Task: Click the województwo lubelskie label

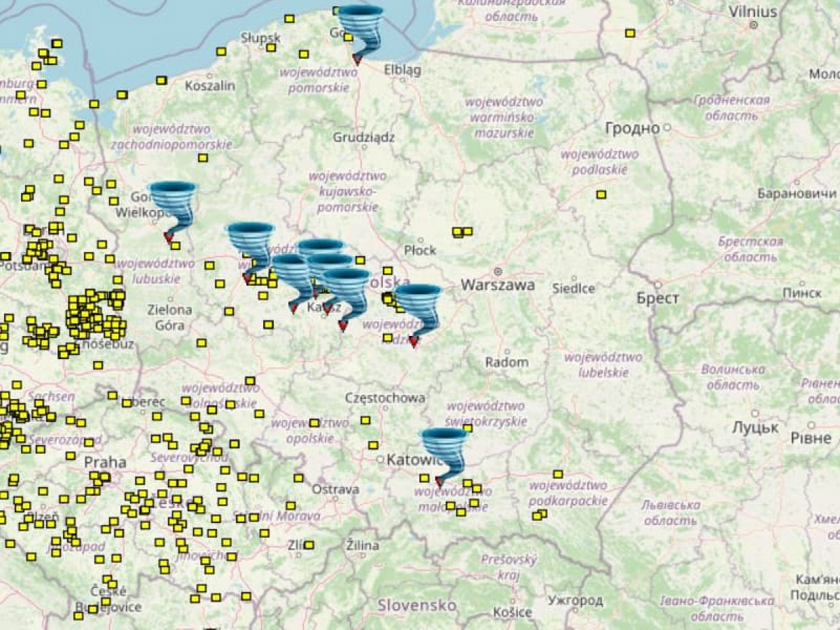Action: 603,365
